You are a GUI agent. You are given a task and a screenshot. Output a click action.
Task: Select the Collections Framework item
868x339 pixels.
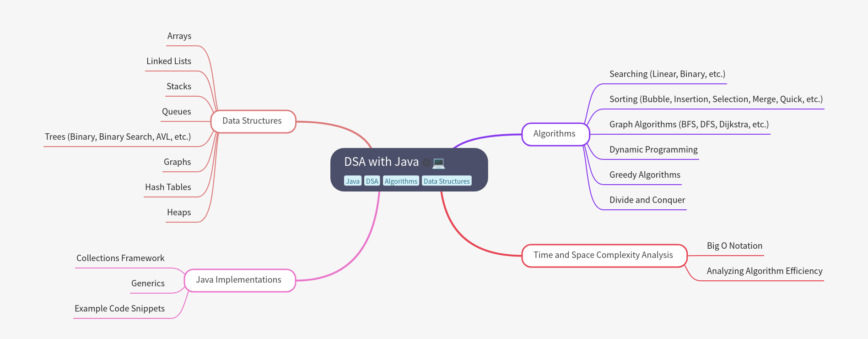pos(120,258)
